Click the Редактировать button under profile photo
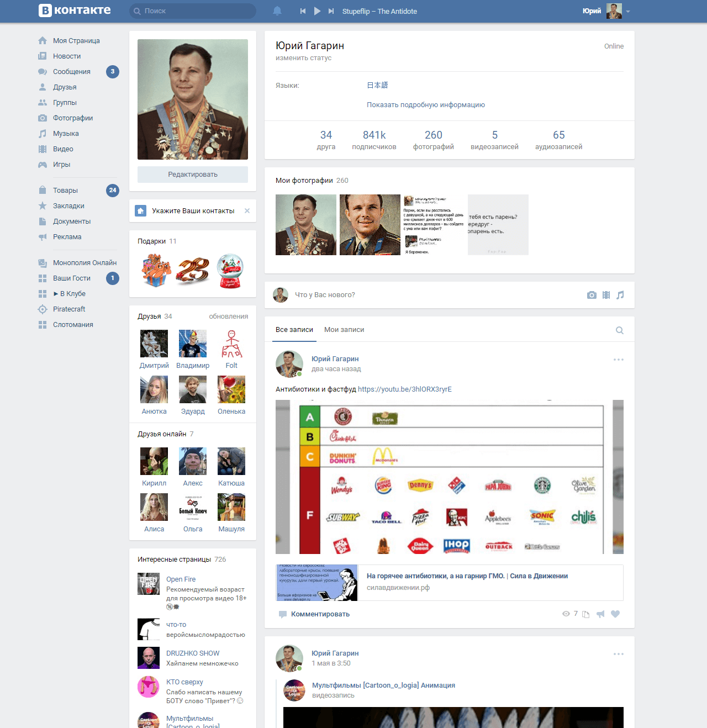 point(193,175)
